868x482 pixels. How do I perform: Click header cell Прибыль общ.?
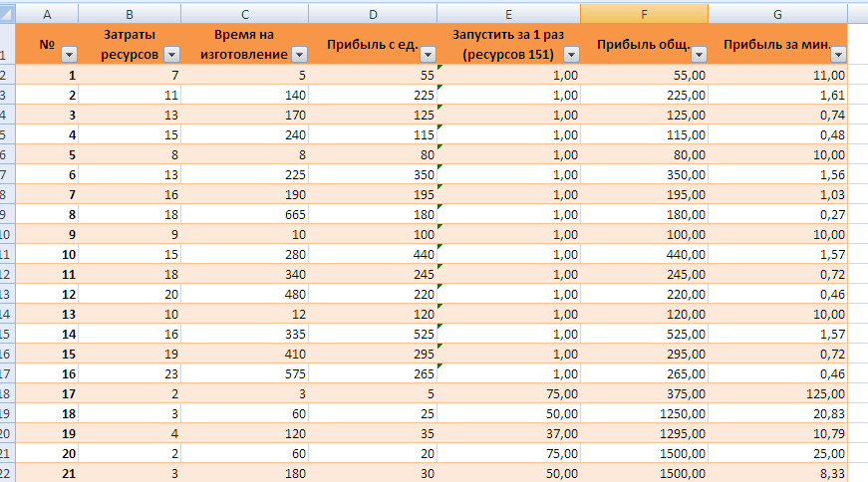644,44
